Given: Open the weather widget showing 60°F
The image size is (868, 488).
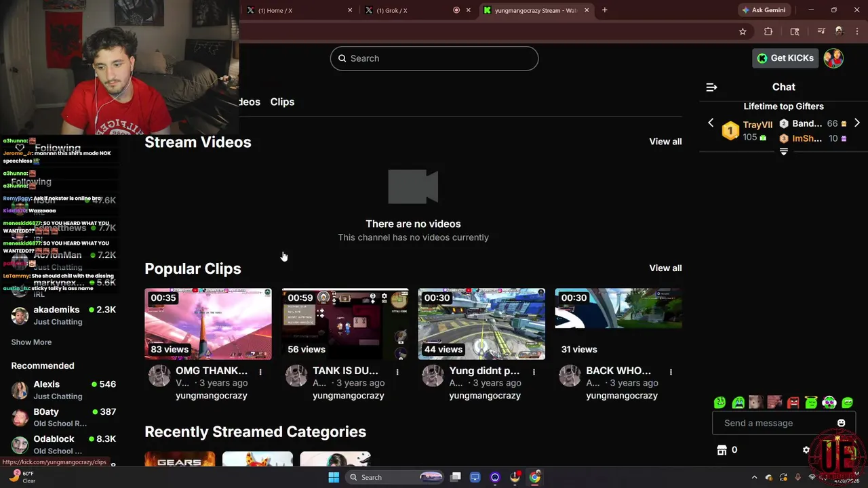Looking at the screenshot, I should (22, 476).
